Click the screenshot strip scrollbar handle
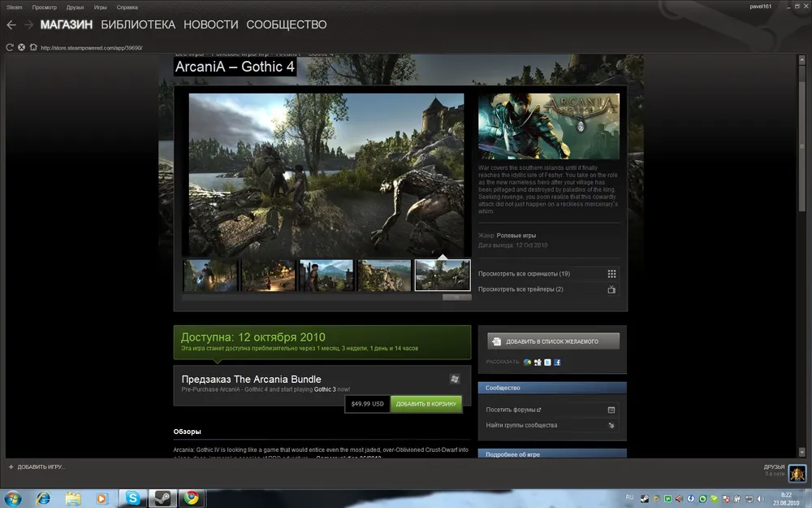Image resolution: width=812 pixels, height=508 pixels. [456, 297]
